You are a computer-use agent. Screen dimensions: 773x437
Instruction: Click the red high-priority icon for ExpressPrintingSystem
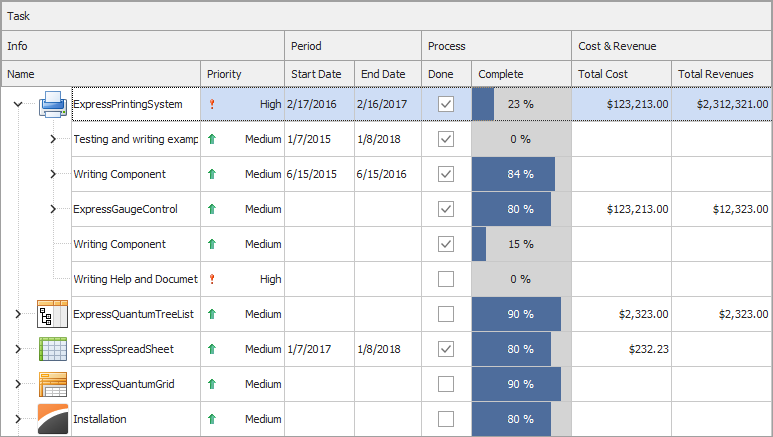click(x=211, y=104)
